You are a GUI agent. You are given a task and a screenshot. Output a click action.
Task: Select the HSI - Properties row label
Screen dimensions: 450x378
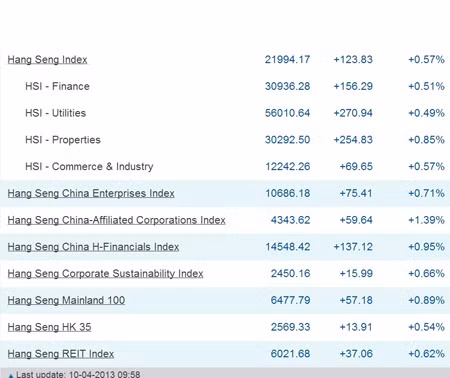(x=63, y=140)
